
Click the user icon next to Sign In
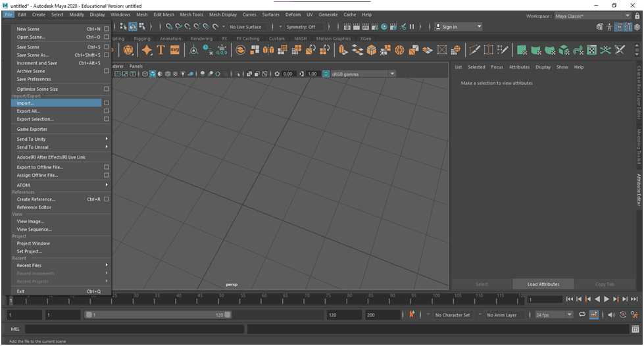(438, 27)
